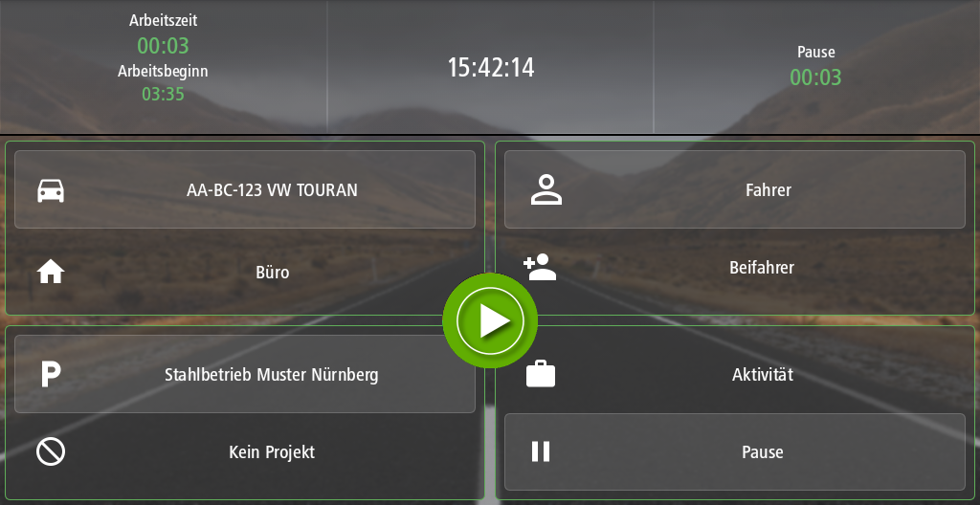
Task: Click the parking P icon
Action: 51,374
